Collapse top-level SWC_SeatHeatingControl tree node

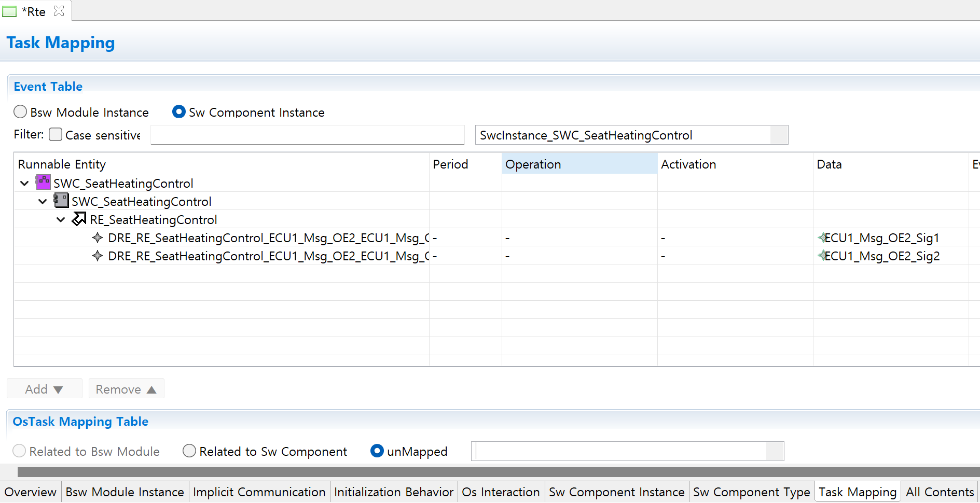point(24,183)
